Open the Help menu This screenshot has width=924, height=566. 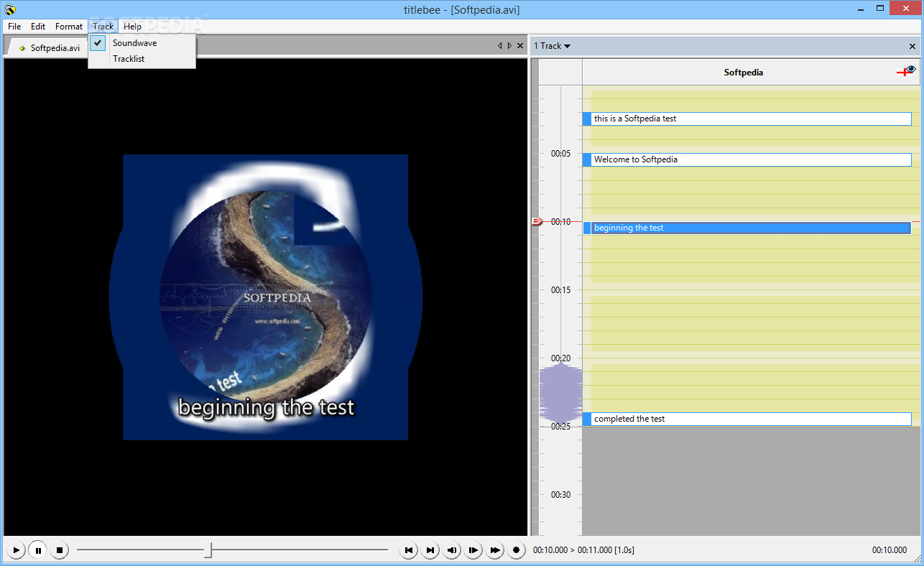[132, 27]
